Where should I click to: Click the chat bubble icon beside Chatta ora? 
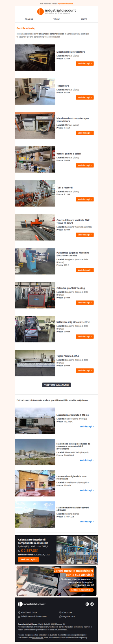(x=60, y=613)
